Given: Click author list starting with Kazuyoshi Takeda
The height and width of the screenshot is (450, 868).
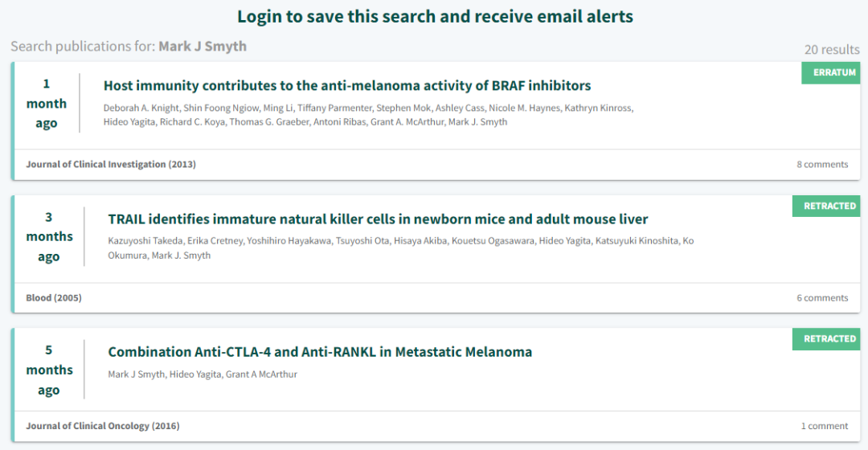Looking at the screenshot, I should [401, 248].
